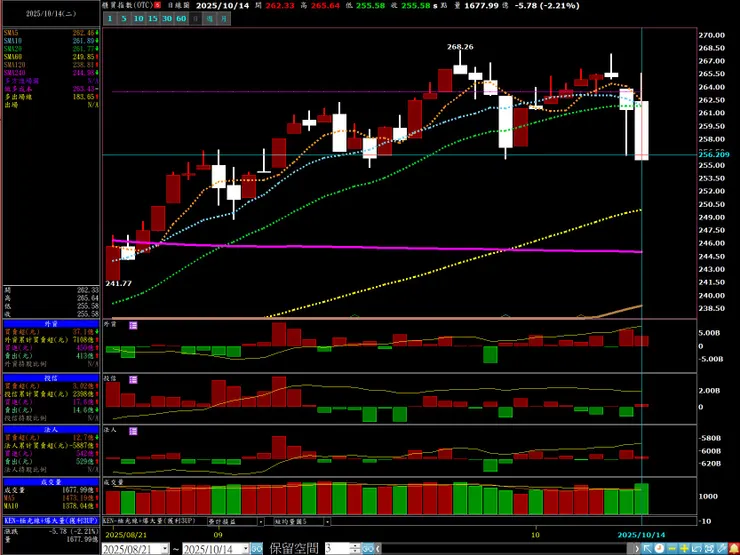
Task: Open the 短均量圖5 dropdown
Action: pos(328,522)
